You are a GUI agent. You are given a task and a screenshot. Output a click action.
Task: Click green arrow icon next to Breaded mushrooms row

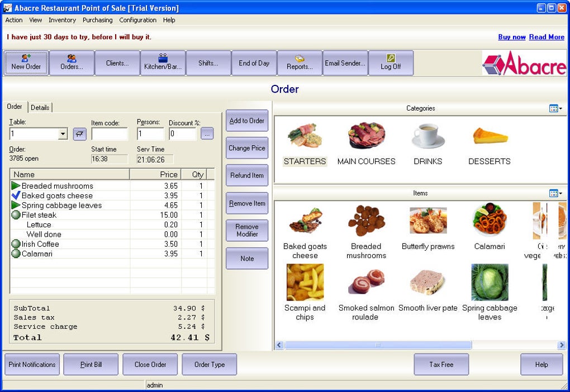pos(16,185)
